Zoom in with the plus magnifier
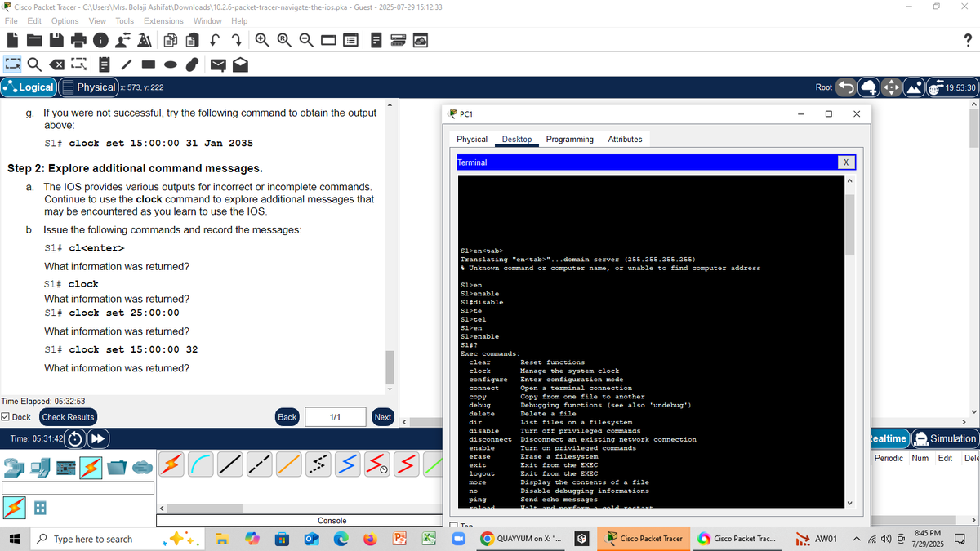 (264, 39)
